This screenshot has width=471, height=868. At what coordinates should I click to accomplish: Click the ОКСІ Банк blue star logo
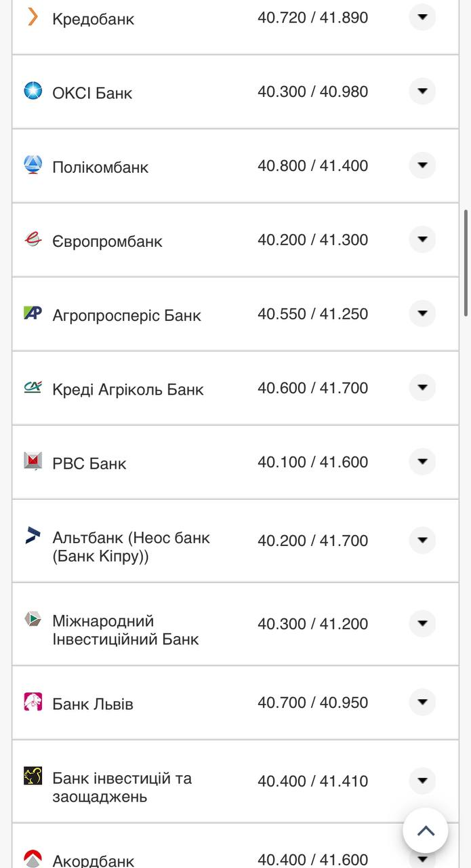click(x=33, y=91)
